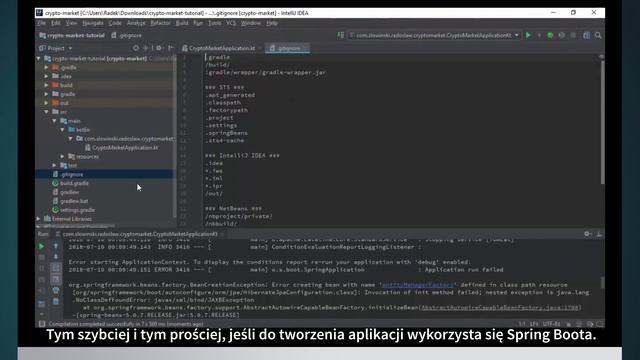Collapse the src folder

click(47, 112)
